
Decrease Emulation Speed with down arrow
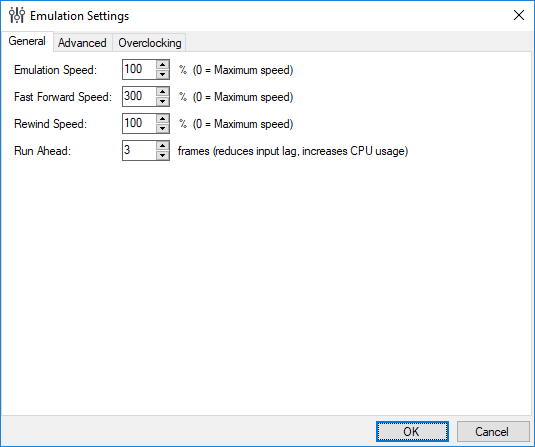click(x=162, y=74)
